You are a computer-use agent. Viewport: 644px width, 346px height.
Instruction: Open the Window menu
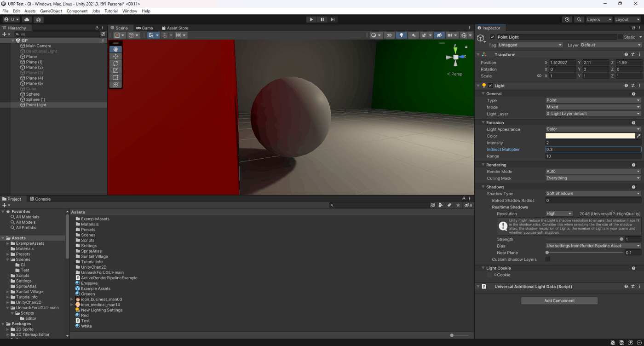130,11
